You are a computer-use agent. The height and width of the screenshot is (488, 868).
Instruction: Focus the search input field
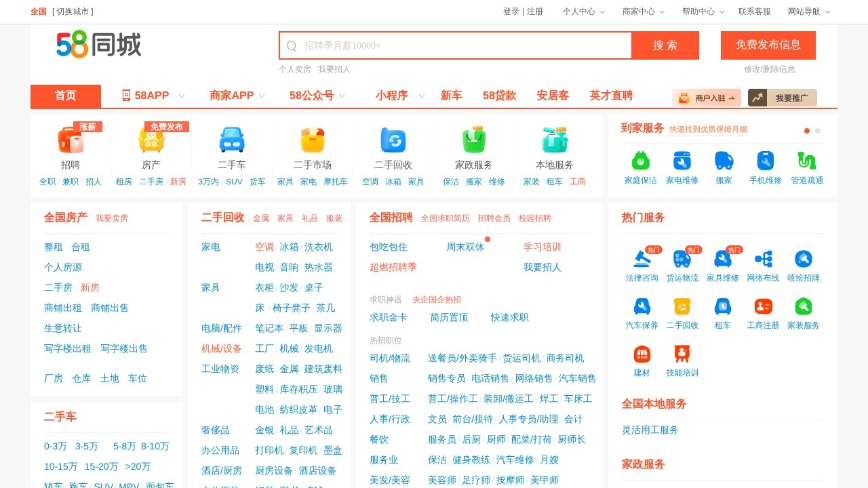455,45
